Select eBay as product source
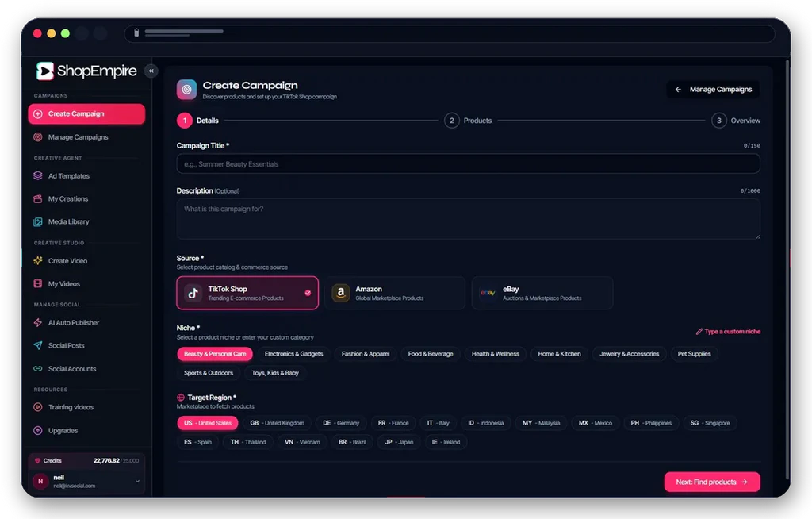 pos(542,293)
